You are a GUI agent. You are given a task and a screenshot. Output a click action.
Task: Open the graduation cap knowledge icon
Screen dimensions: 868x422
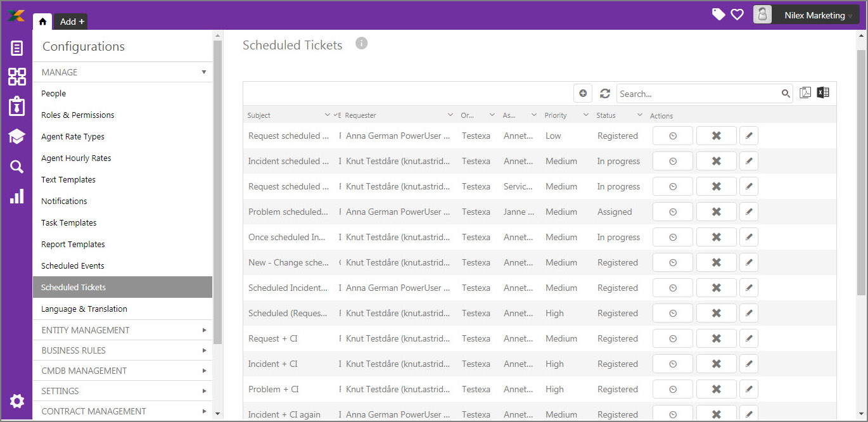point(17,136)
